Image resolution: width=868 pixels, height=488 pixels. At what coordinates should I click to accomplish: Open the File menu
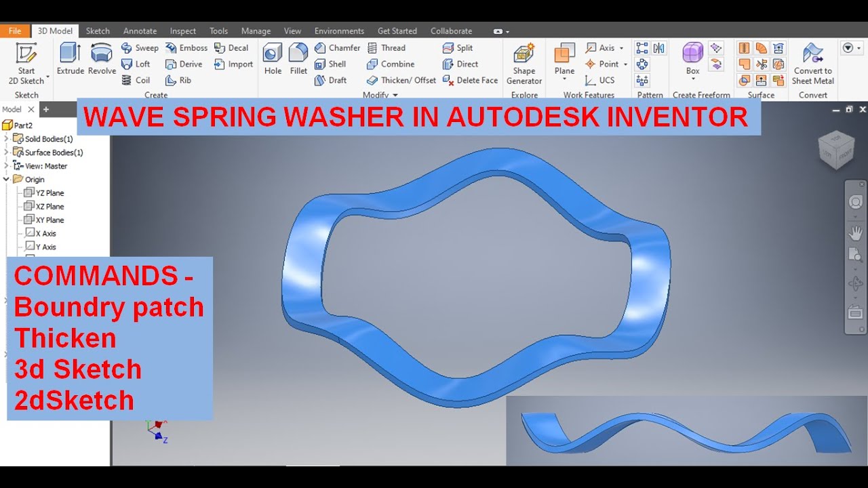(15, 31)
